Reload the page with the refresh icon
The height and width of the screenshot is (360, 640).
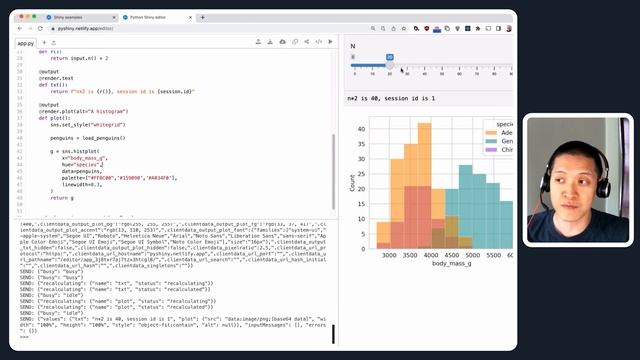click(x=40, y=29)
